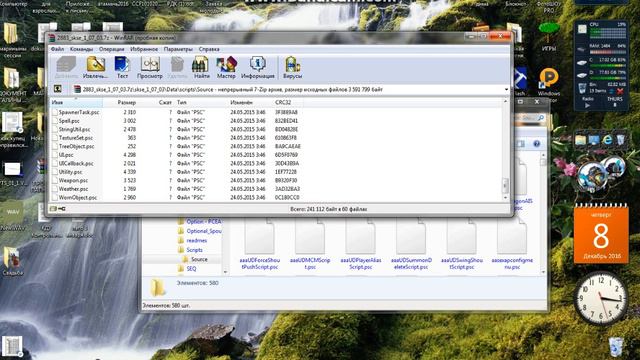Click the analog clock gadget
Image resolution: width=640 pixels, height=360 pixels.
pyautogui.click(x=600, y=299)
